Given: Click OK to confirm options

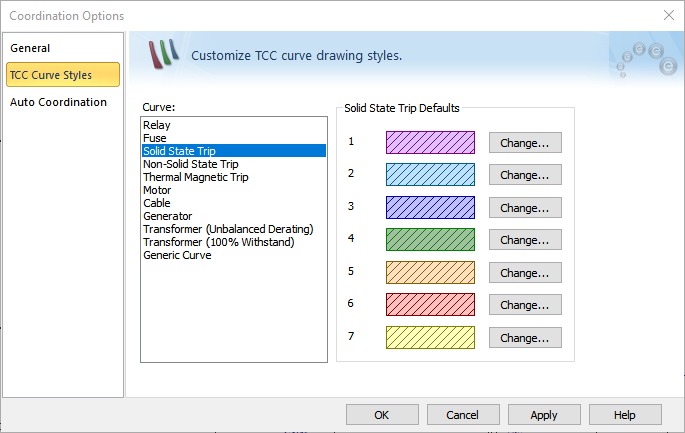Looking at the screenshot, I should coord(382,415).
